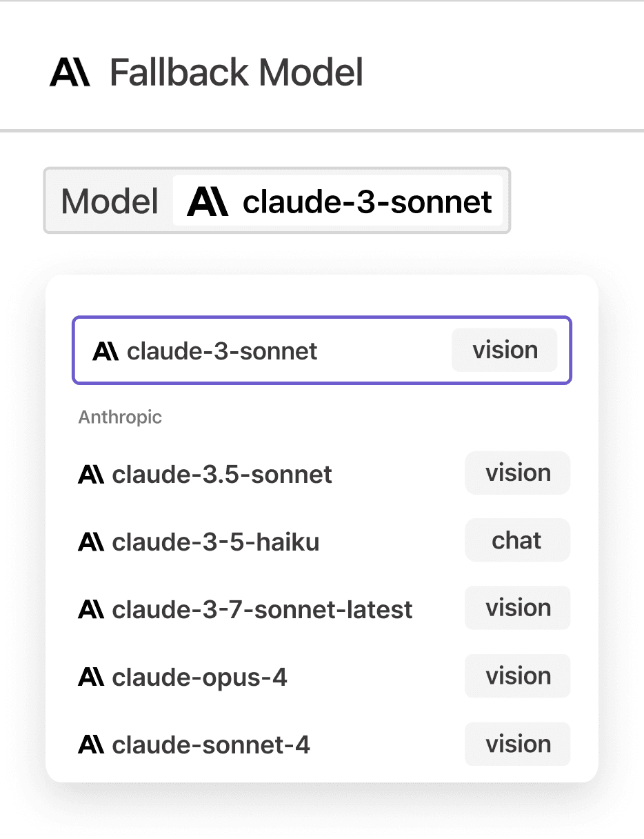Click the Anthropic logo beside Fallback Model
This screenshot has height=839, width=644.
70,72
